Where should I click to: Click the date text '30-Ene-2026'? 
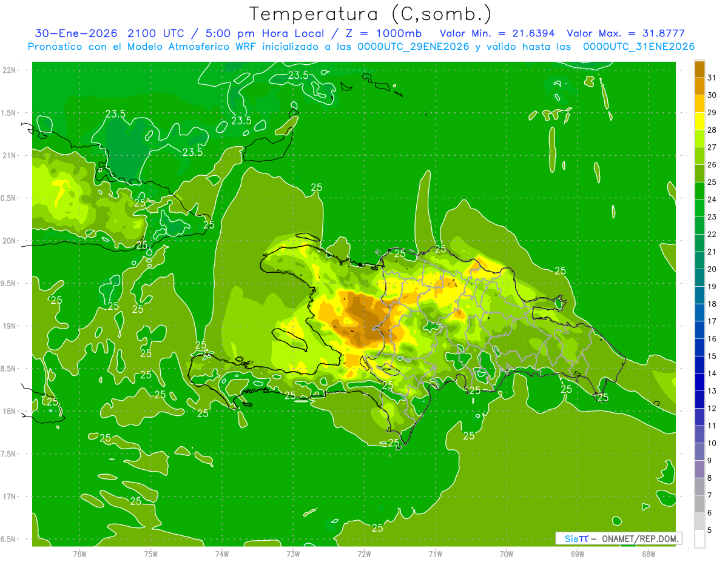point(77,33)
